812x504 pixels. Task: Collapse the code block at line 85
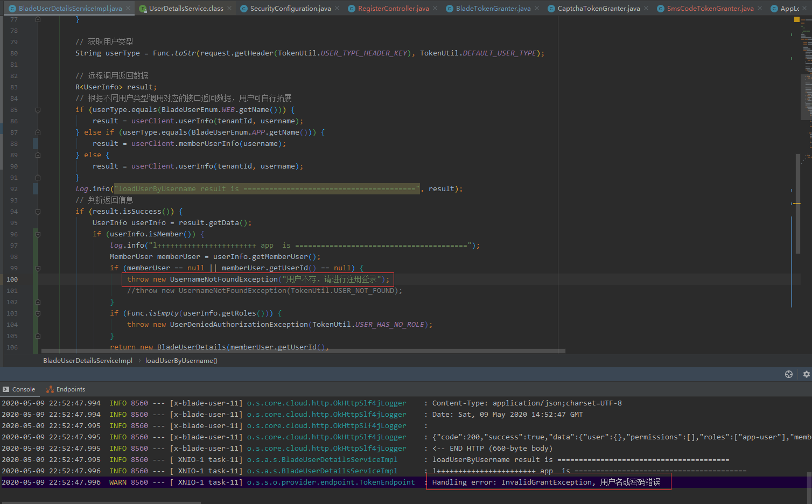38,110
